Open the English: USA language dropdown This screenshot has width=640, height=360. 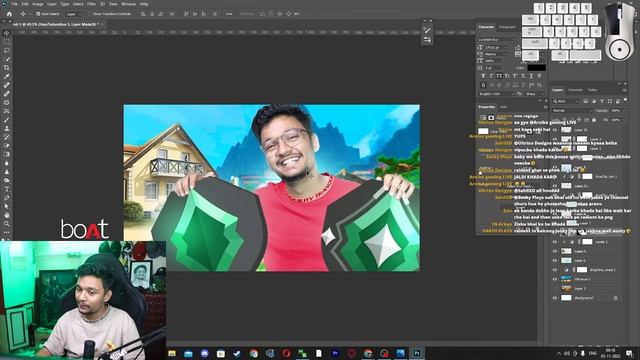point(497,94)
